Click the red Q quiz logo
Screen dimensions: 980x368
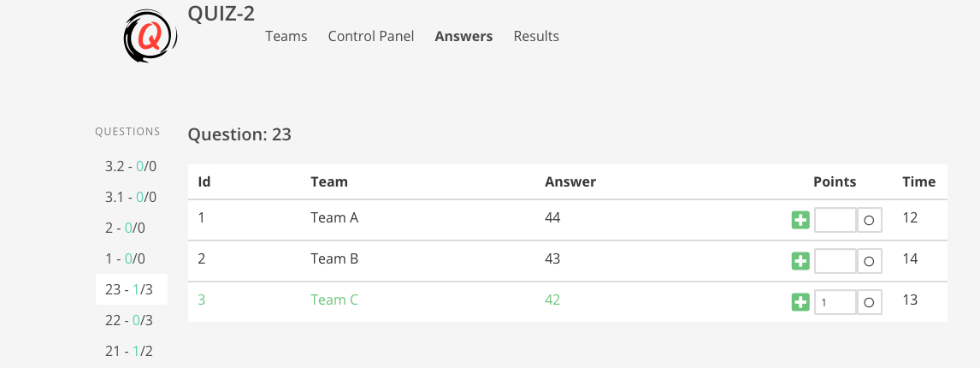[x=150, y=36]
